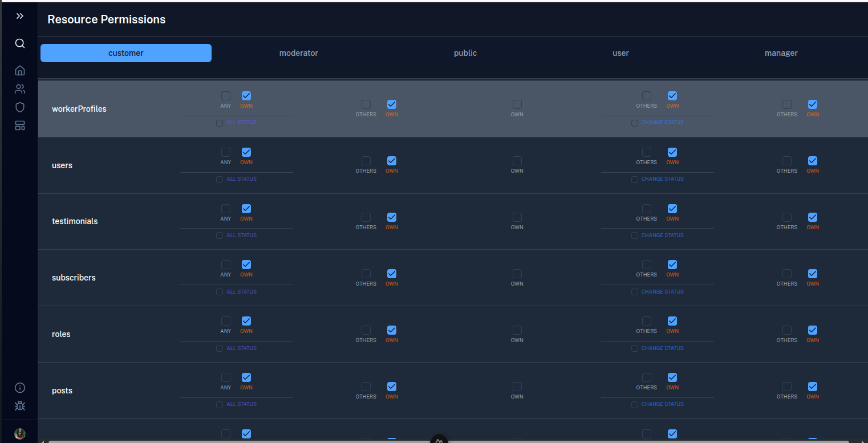The image size is (868, 443).
Task: Check the lone unpaired OWN in roles row
Action: click(517, 330)
